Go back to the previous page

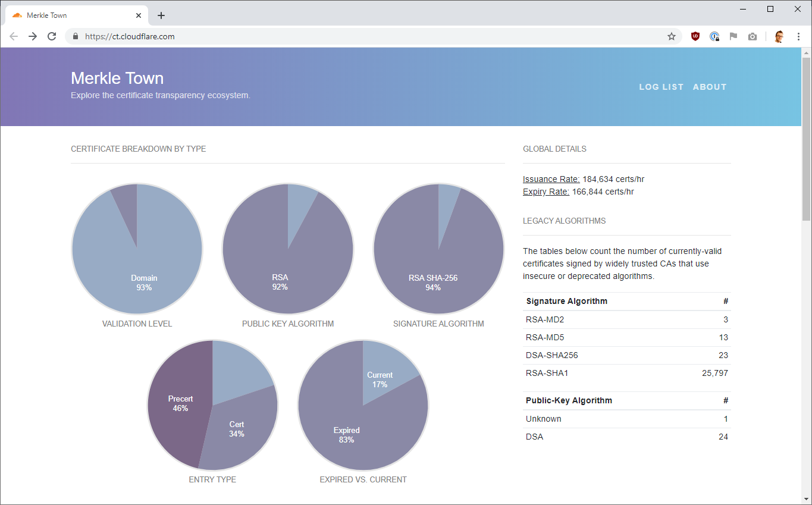(x=14, y=36)
